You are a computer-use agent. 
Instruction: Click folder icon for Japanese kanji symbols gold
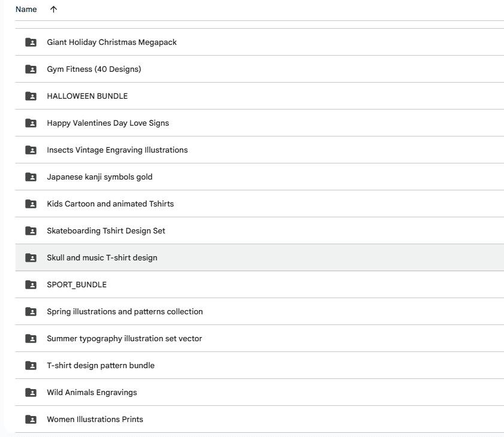point(31,177)
